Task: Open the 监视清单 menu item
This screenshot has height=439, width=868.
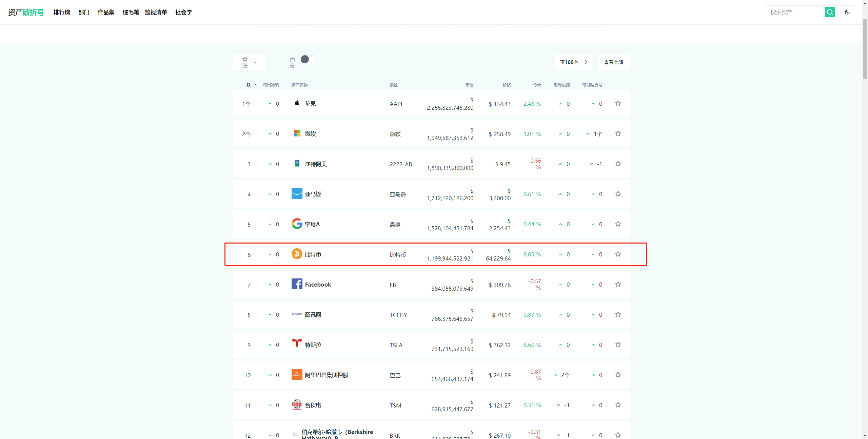Action: [156, 12]
